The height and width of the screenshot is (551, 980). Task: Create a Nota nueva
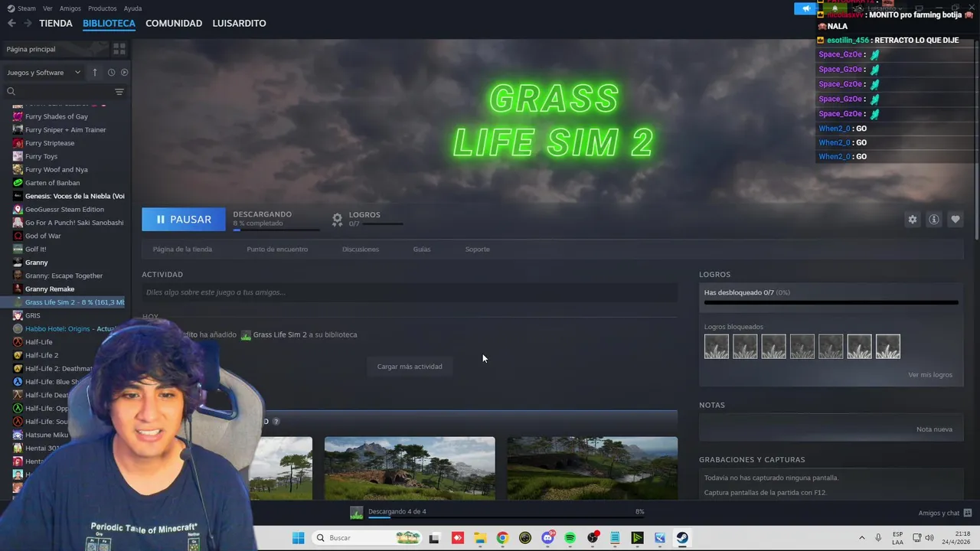(934, 429)
